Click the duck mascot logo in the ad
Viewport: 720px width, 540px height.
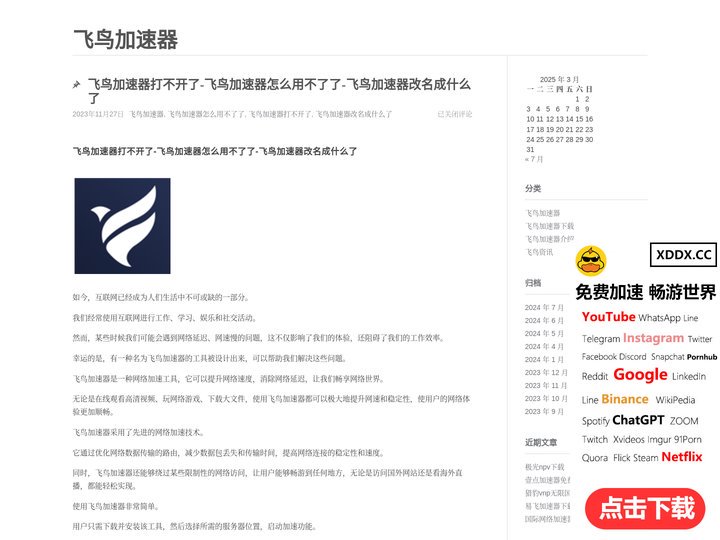[591, 261]
